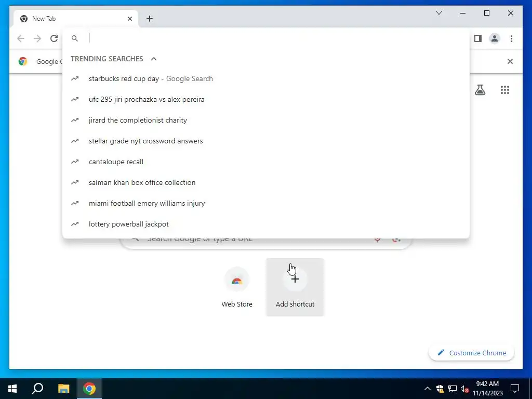Click the omnibox search magnifier icon
This screenshot has width=532, height=399.
[75, 38]
